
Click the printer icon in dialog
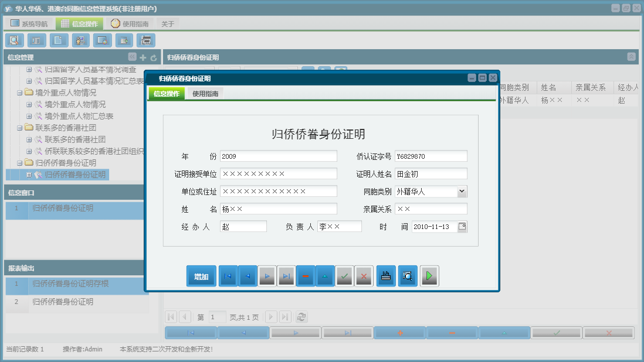pyautogui.click(x=386, y=276)
